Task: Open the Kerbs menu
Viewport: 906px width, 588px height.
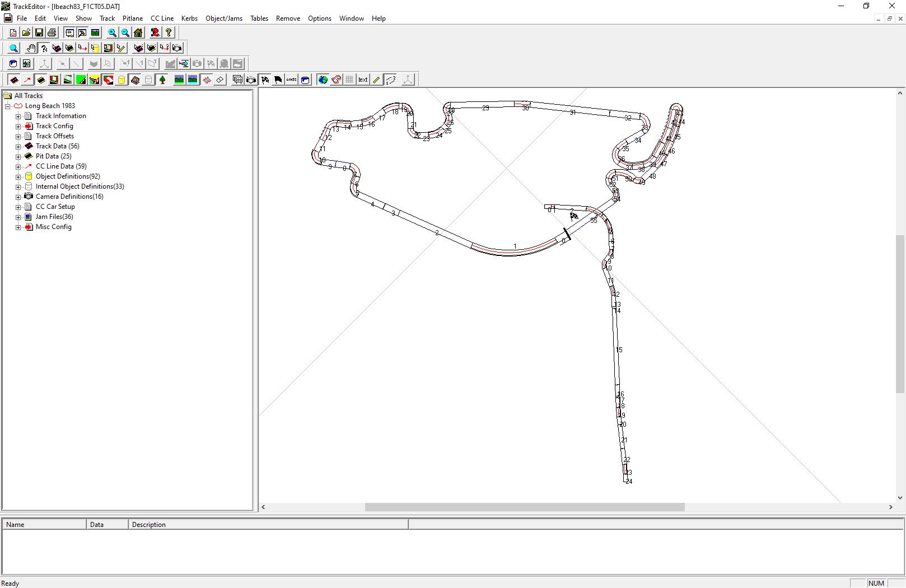Action: pyautogui.click(x=189, y=18)
